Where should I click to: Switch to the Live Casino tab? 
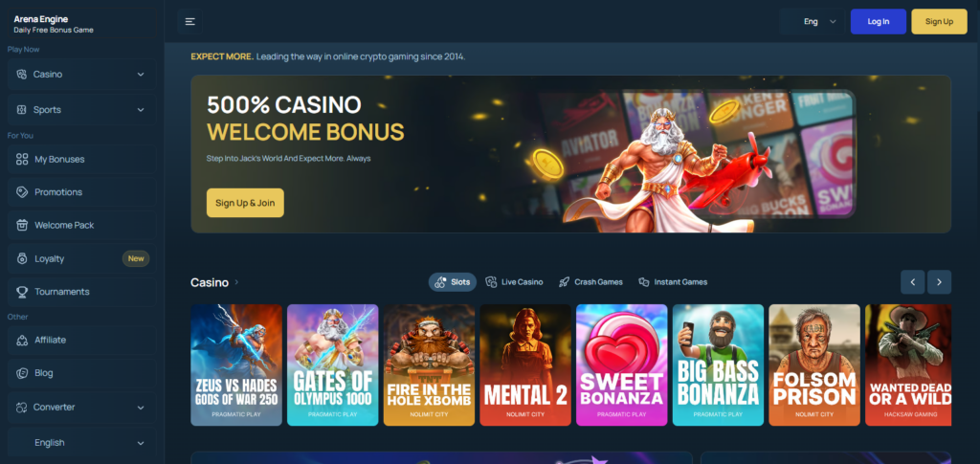[514, 282]
